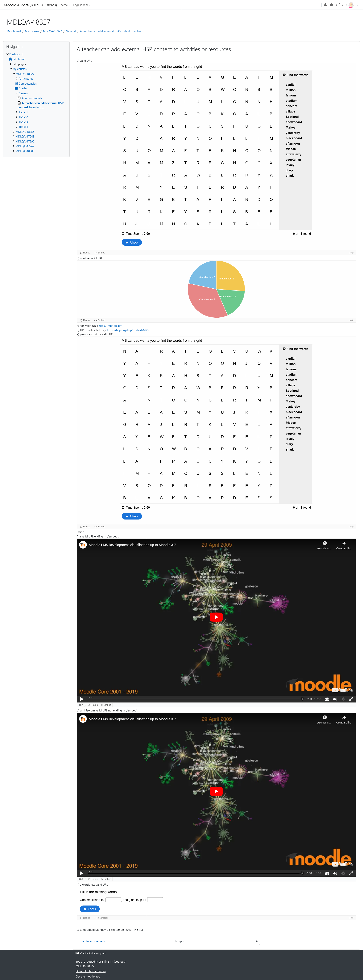Click the Share arrow icon in video f)

coord(344,543)
